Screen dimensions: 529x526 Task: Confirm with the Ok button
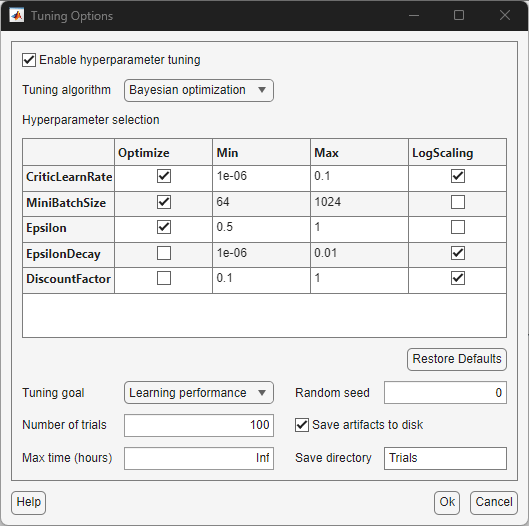447,503
